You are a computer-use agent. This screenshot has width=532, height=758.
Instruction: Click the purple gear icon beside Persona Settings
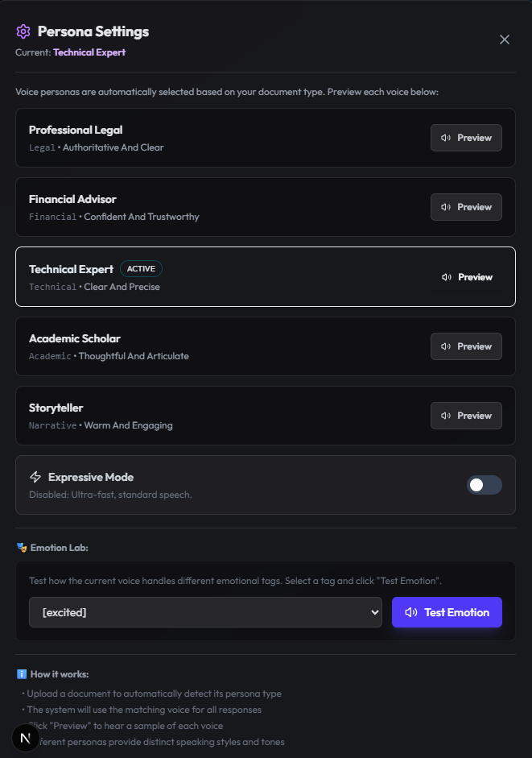point(23,31)
